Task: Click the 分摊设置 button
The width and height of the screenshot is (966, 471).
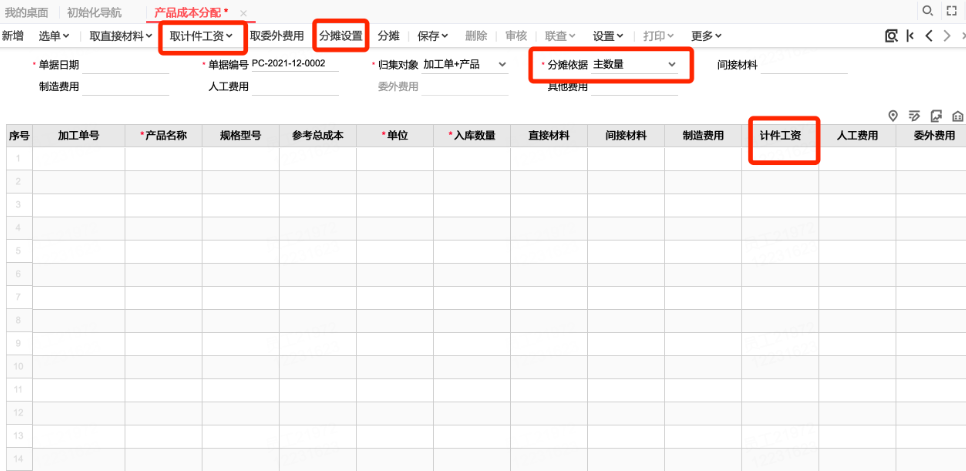Action: pyautogui.click(x=340, y=36)
